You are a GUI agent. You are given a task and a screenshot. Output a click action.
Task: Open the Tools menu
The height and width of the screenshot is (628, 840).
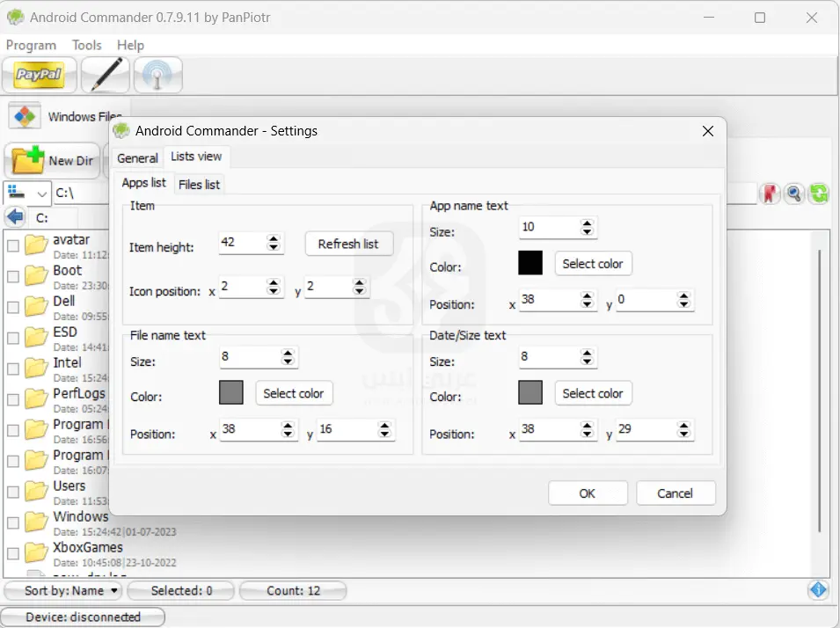click(x=86, y=45)
